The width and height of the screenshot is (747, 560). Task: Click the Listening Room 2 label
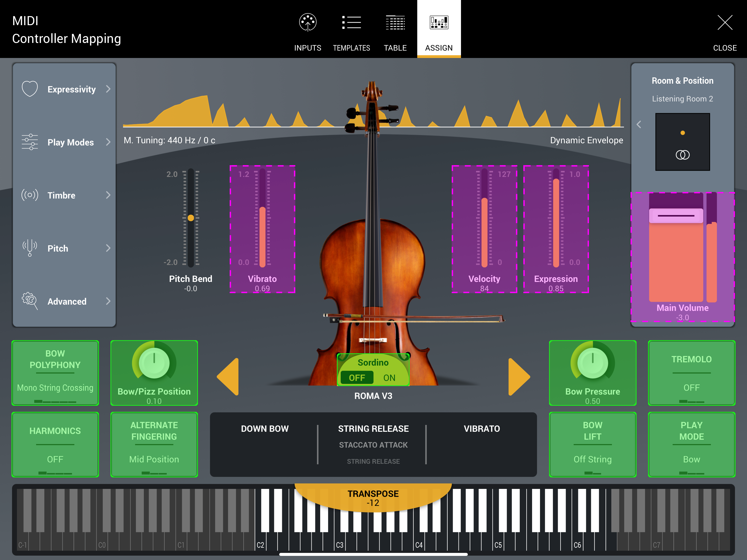click(x=682, y=99)
